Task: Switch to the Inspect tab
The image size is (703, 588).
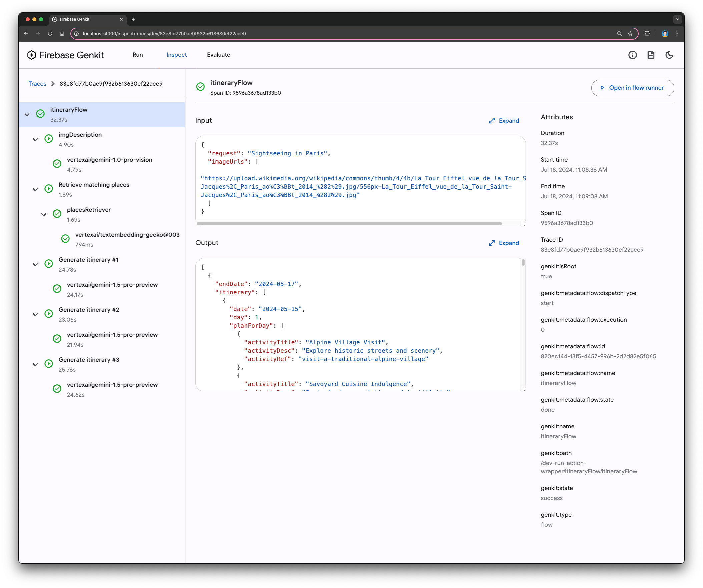Action: click(x=176, y=55)
